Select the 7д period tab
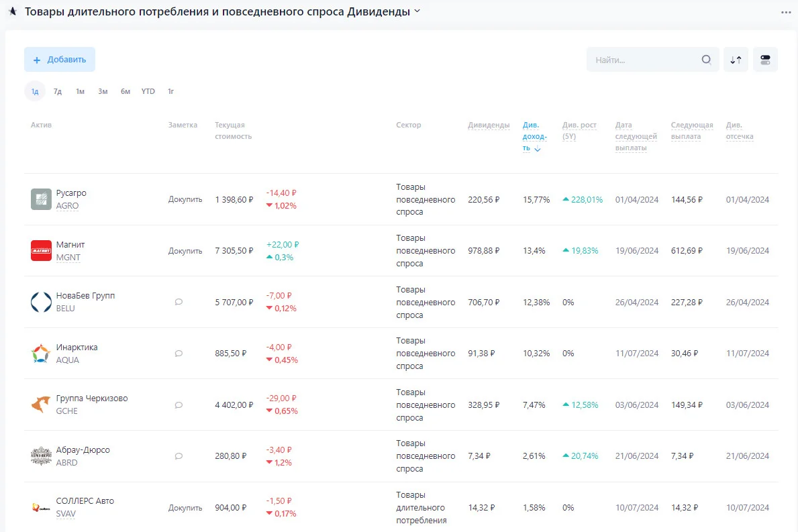This screenshot has height=532, width=798. point(58,91)
